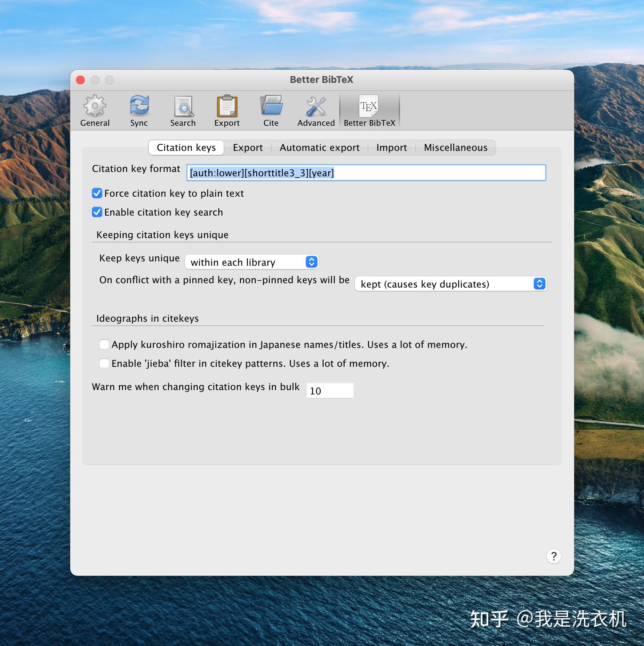This screenshot has height=646, width=644.
Task: Click the help question mark icon
Action: point(553,557)
